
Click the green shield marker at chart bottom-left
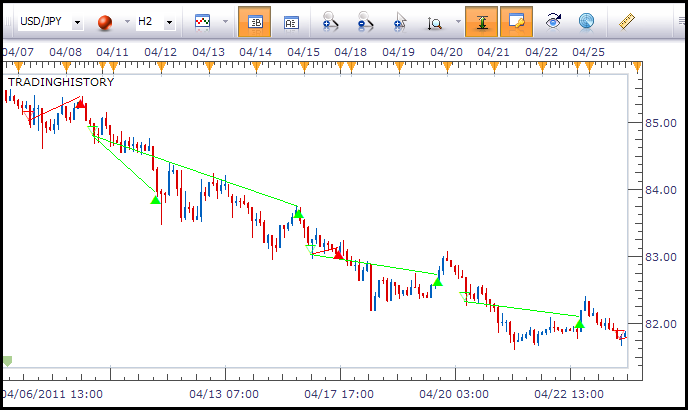tap(8, 361)
